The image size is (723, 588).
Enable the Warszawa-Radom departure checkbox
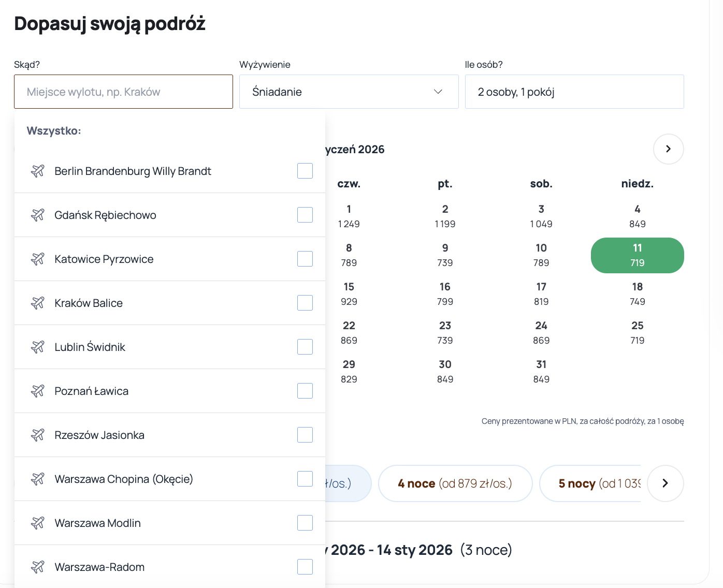[x=305, y=567]
